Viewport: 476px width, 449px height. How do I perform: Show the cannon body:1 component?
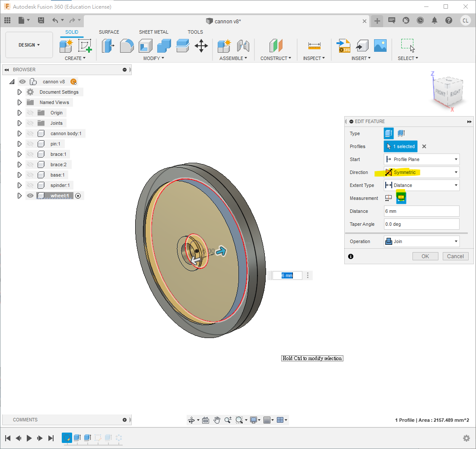coord(30,133)
